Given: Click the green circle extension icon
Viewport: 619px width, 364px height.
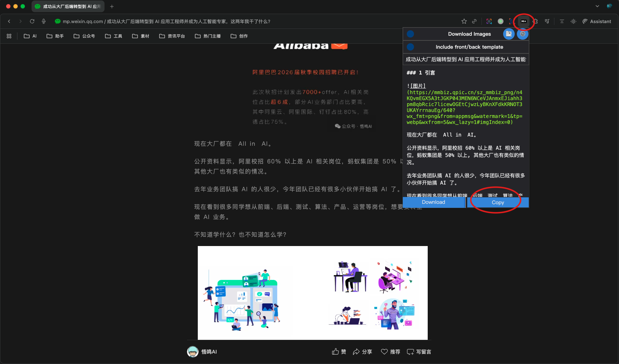Looking at the screenshot, I should click(501, 21).
